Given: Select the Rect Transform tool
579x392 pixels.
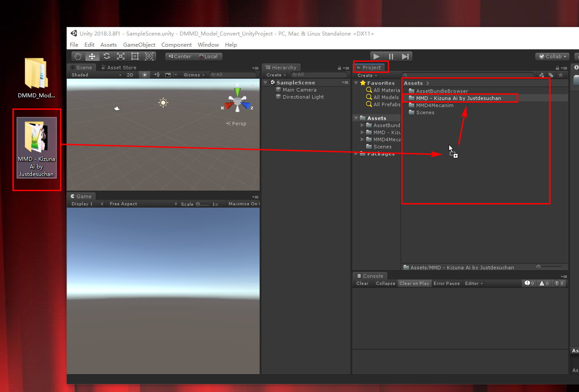Looking at the screenshot, I should tap(135, 56).
